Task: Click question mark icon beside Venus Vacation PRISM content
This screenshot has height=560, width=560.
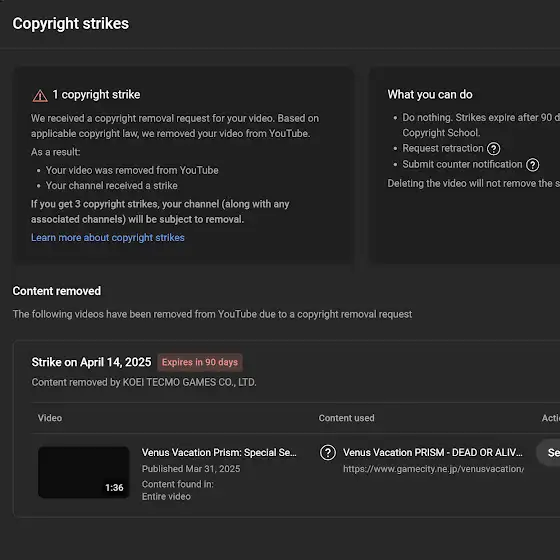Action: 328,452
